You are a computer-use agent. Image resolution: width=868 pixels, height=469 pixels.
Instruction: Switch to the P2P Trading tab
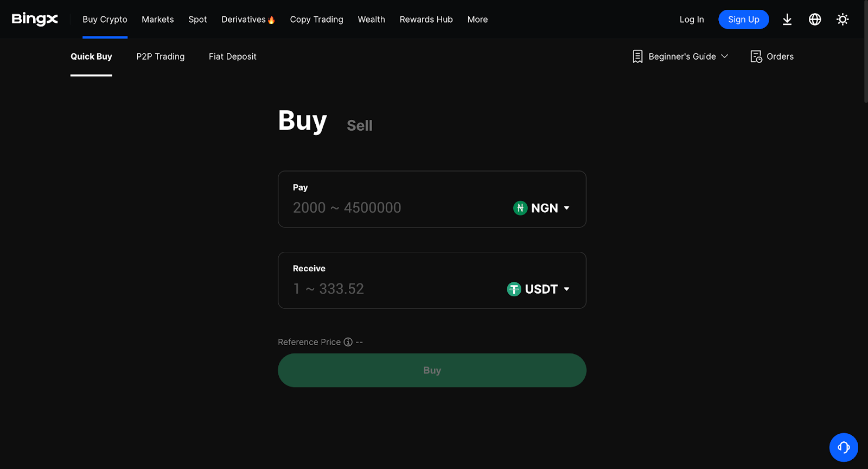pos(161,56)
